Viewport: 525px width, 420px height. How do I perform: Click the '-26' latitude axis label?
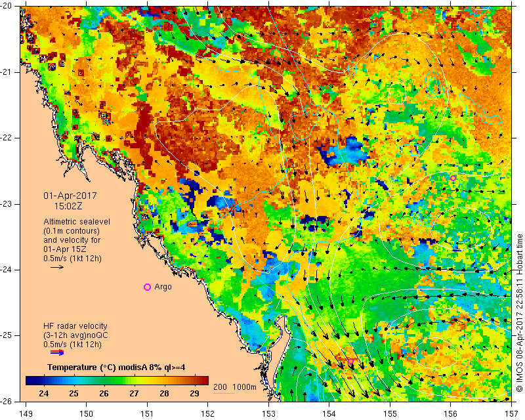[x=6, y=401]
